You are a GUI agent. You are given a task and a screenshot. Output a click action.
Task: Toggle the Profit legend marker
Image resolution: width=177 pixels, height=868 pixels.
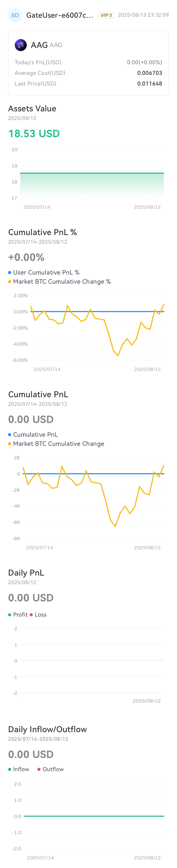(x=10, y=615)
